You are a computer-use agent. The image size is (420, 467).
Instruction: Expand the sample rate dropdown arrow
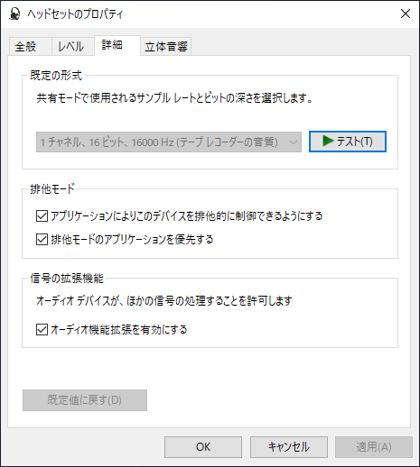click(x=293, y=142)
